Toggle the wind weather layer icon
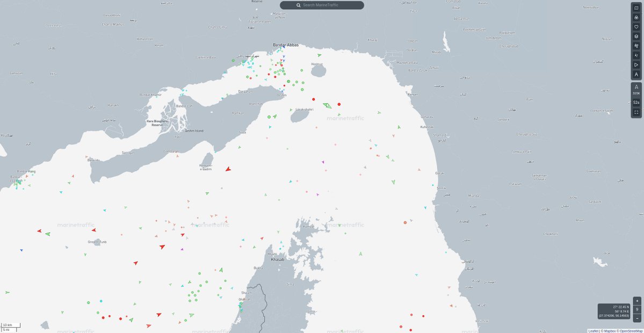This screenshot has height=333, width=644. point(636,46)
